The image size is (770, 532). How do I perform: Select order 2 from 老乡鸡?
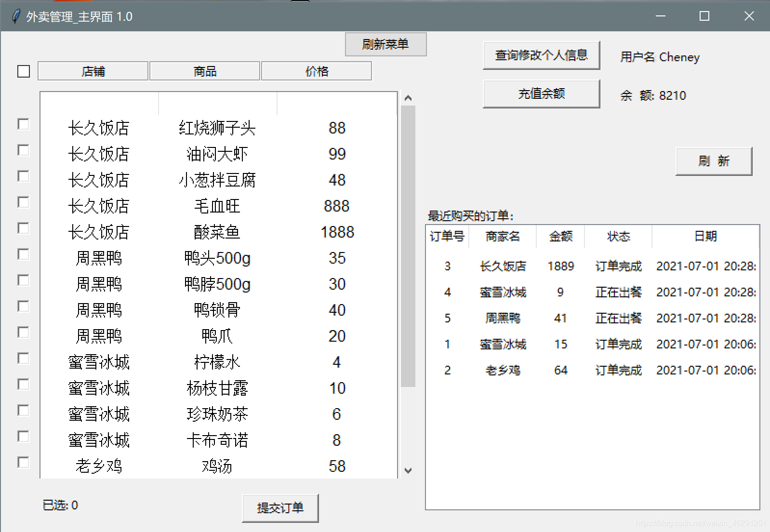592,370
